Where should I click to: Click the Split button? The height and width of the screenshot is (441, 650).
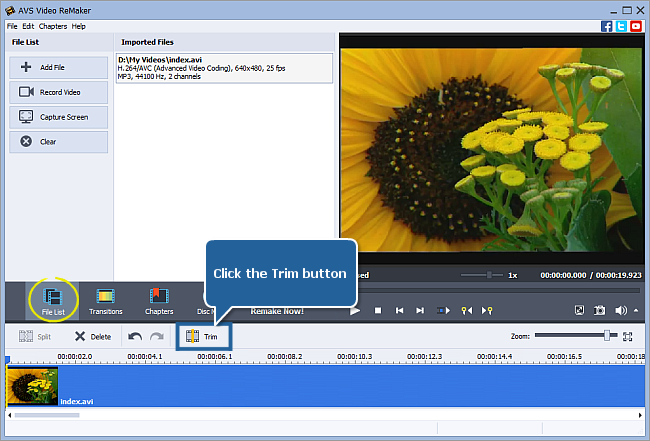click(35, 337)
